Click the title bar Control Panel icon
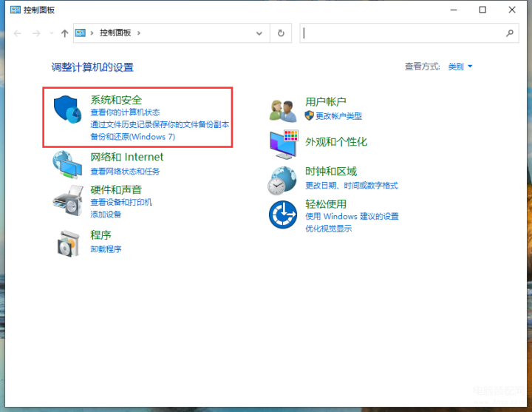The width and height of the screenshot is (532, 412). click(x=16, y=10)
